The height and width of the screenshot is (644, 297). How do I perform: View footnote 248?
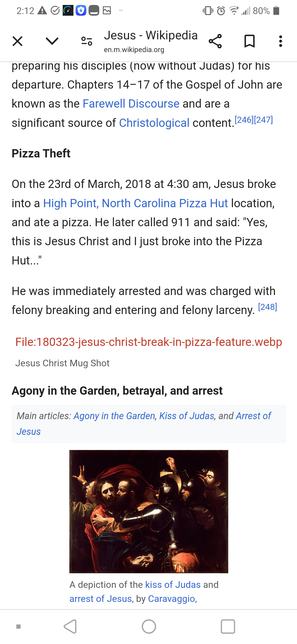(x=267, y=307)
